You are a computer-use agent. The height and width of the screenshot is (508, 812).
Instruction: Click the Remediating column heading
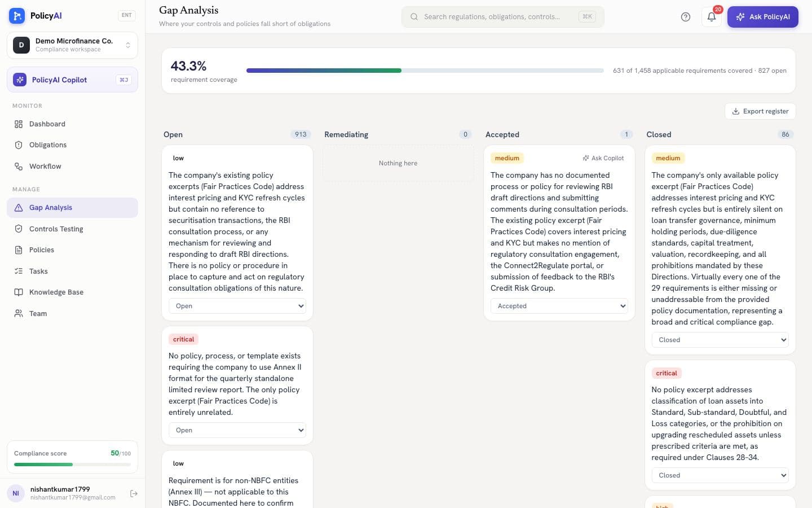pyautogui.click(x=346, y=134)
